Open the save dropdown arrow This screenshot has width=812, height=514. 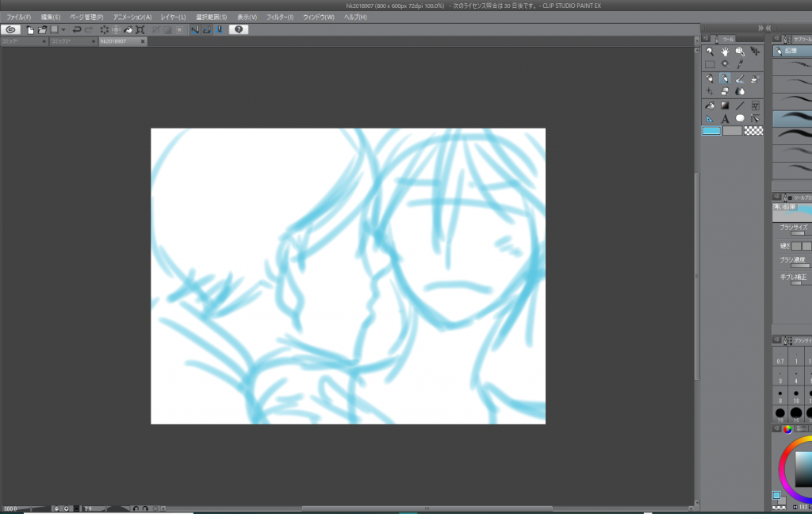coord(63,29)
